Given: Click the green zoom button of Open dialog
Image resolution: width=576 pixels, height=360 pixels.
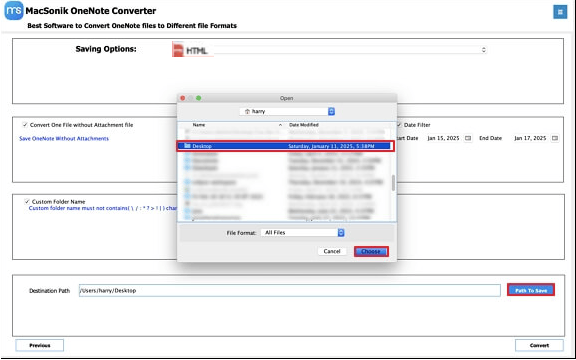Looking at the screenshot, I should (199, 98).
